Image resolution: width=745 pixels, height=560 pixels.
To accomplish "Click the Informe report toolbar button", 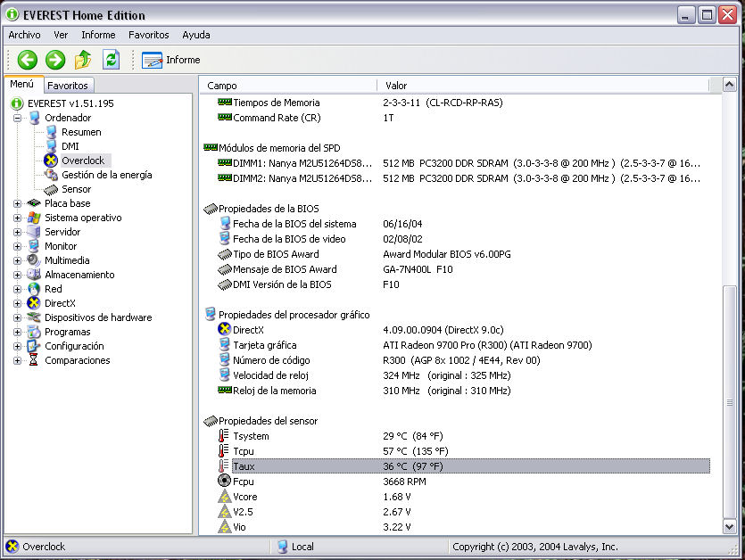I will (171, 60).
